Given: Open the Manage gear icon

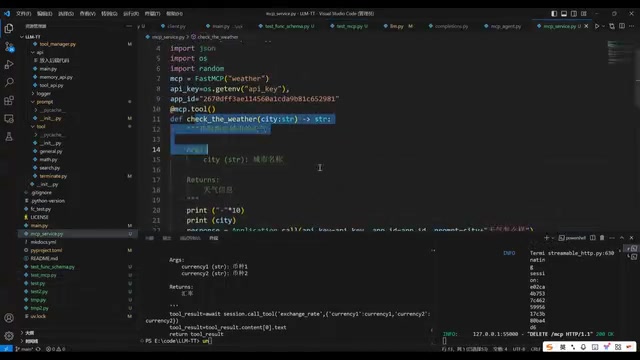Looking at the screenshot, I should (x=9, y=336).
